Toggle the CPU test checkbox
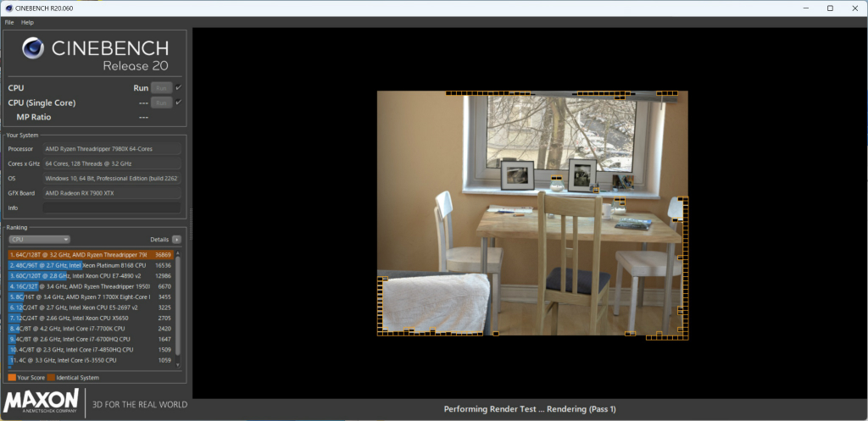Screen dimensions: 868x421 coord(178,87)
